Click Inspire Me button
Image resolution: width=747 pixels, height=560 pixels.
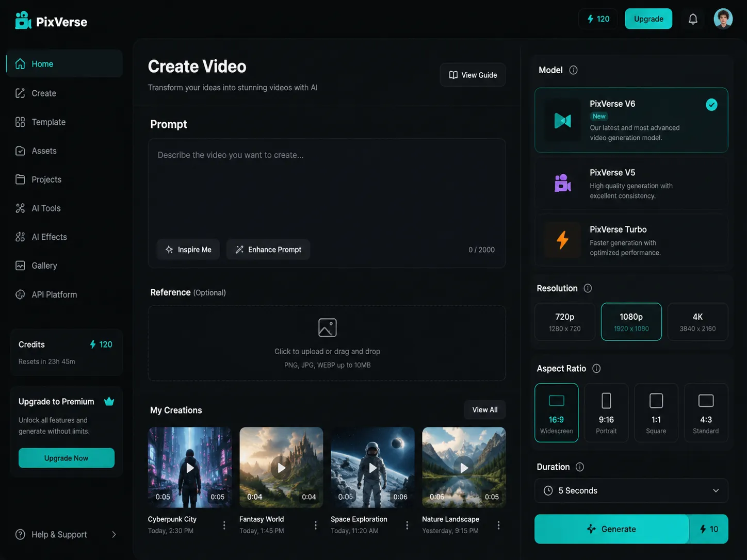188,250
